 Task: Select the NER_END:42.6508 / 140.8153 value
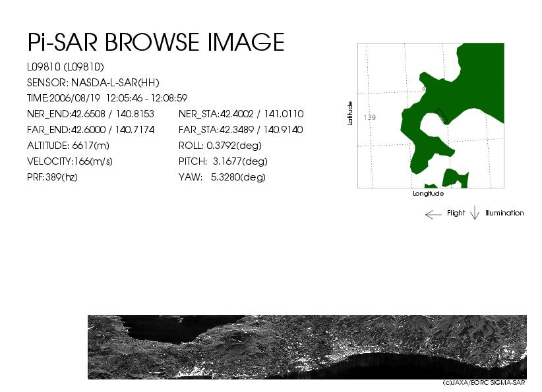click(90, 114)
